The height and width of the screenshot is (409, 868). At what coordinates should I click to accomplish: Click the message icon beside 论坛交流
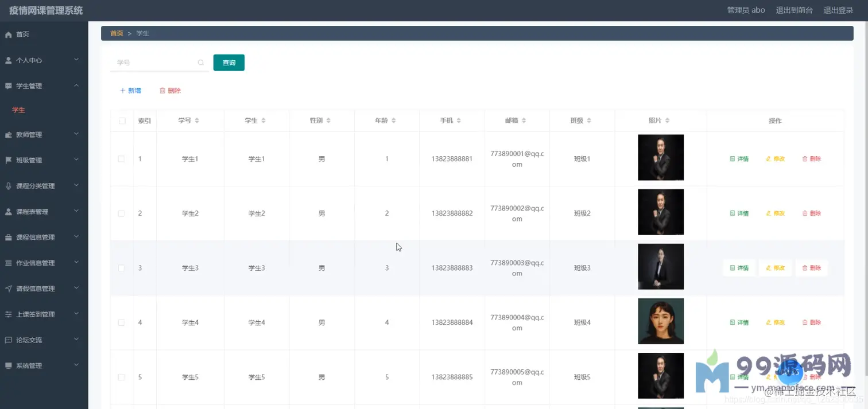(8, 340)
